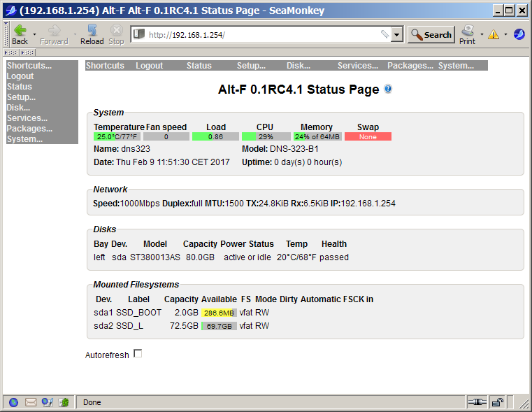This screenshot has width=532, height=412.
Task: Open Mail from status bar envelope icon
Action: coord(31,402)
